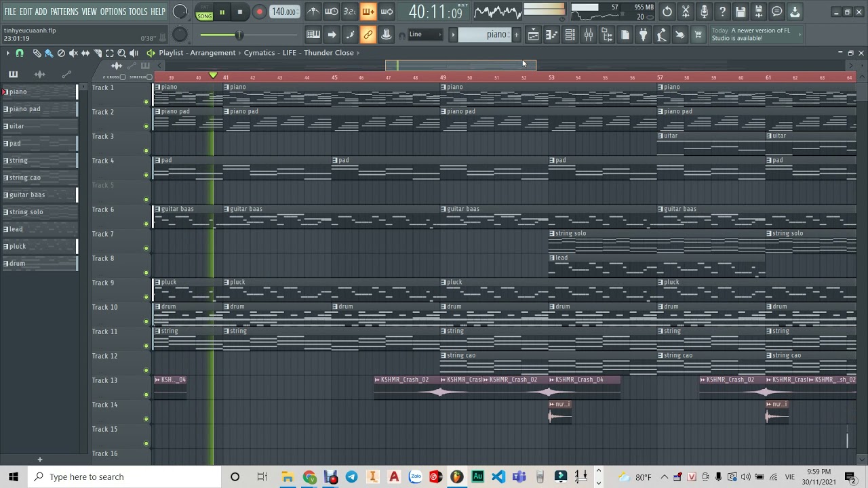The image size is (868, 488).
Task: Click the KSHMR_Crash_04 clip on Track 13
Action: coord(585,388)
